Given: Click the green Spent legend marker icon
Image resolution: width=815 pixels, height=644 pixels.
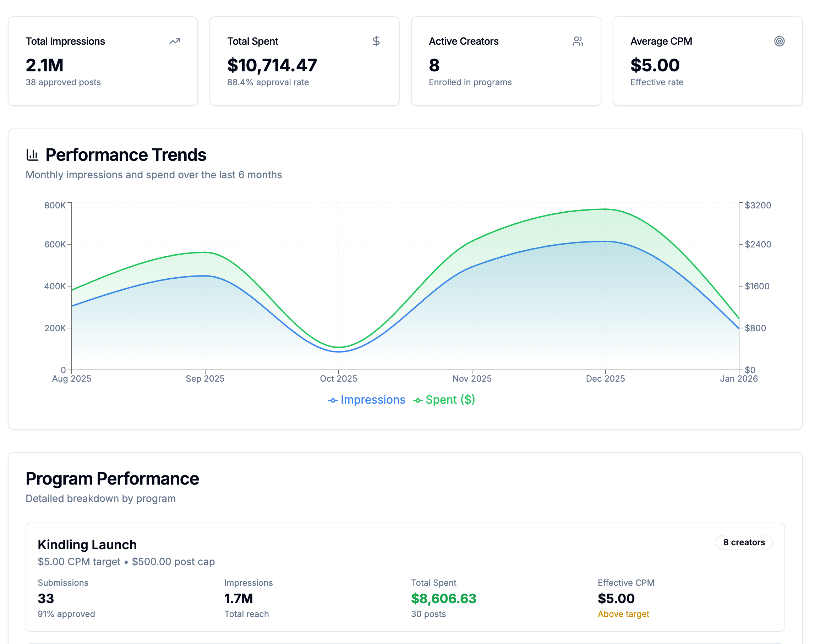Looking at the screenshot, I should (x=417, y=400).
